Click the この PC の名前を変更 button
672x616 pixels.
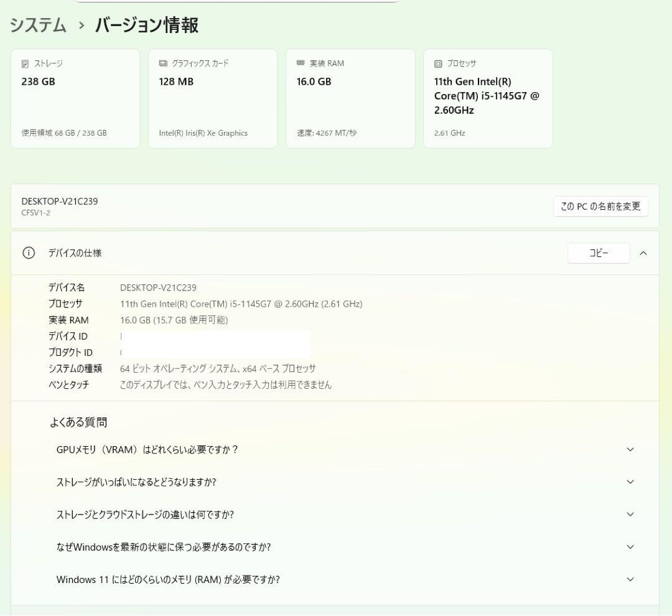pyautogui.click(x=600, y=206)
